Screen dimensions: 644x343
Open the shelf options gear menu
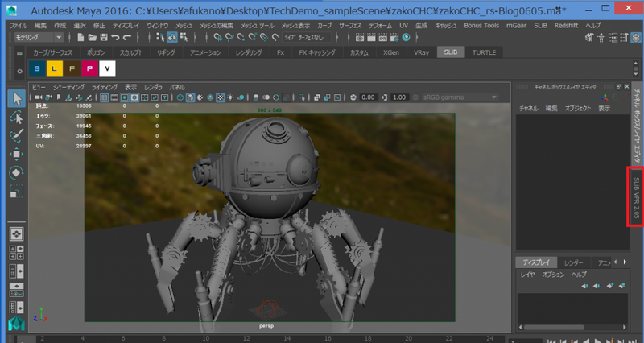(x=19, y=72)
